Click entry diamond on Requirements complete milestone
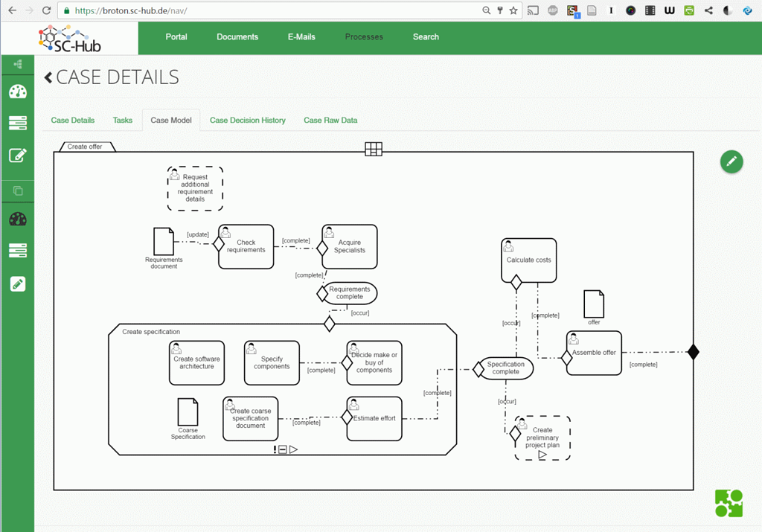 click(x=322, y=293)
